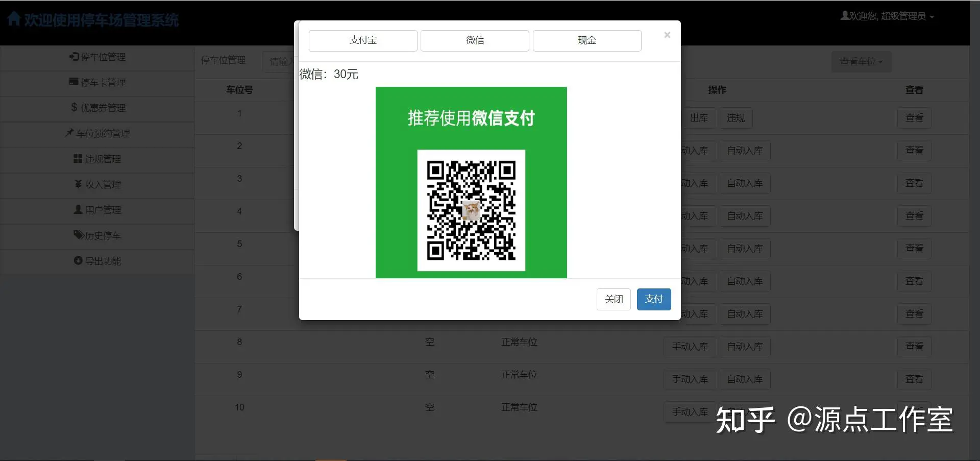This screenshot has width=980, height=461.
Task: Click the 违规管理 grid icon
Action: (78, 159)
